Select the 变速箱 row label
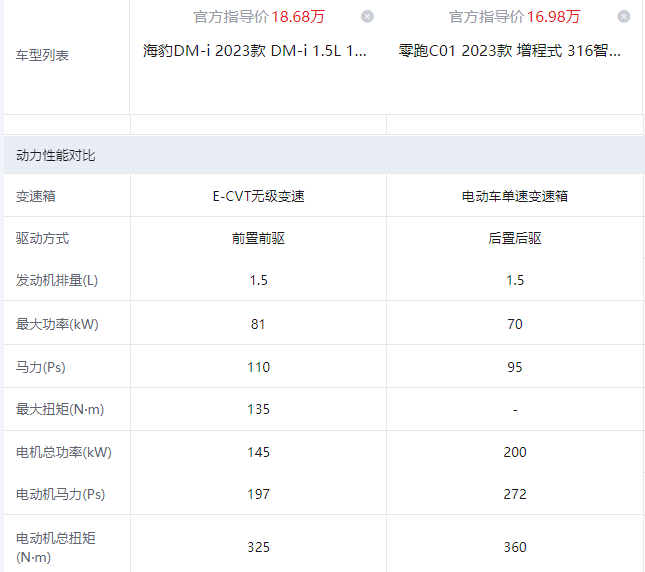645x572 pixels. click(36, 196)
